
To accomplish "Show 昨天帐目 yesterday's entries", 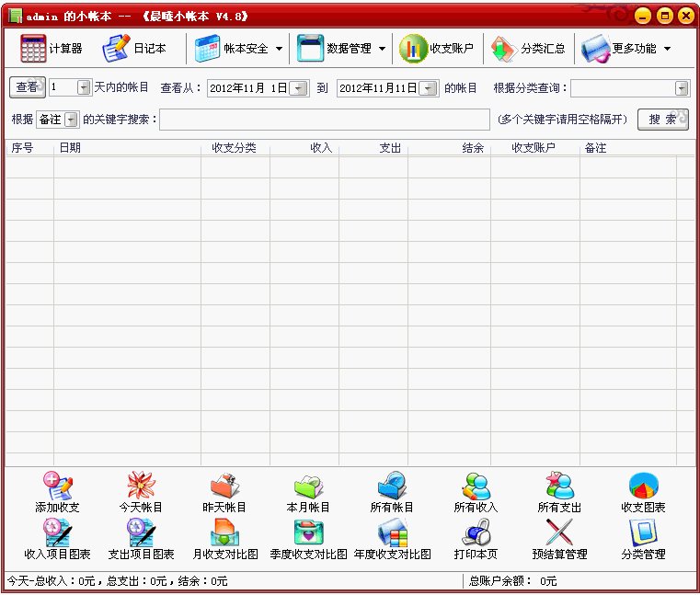I will point(224,492).
